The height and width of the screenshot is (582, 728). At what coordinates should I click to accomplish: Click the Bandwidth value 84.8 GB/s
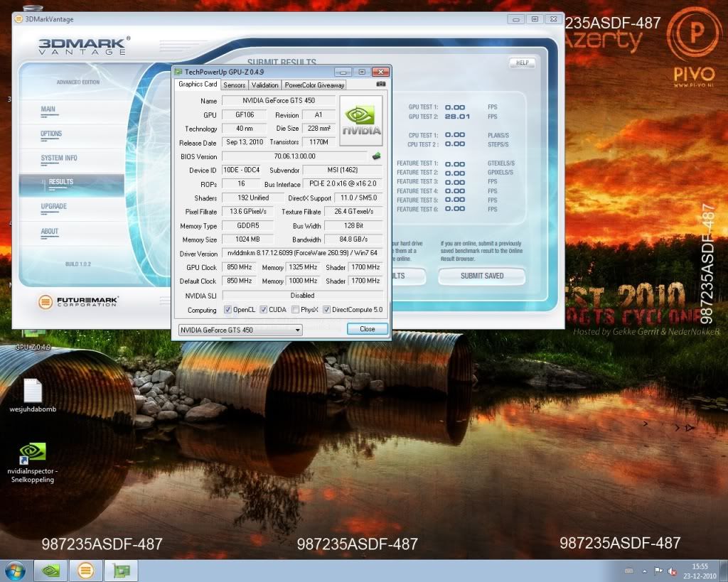353,239
